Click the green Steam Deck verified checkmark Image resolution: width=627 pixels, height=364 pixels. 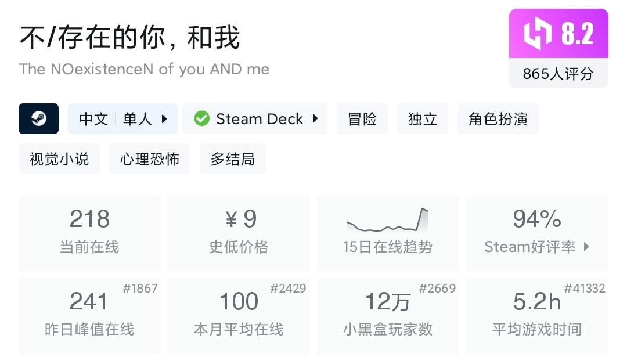201,119
